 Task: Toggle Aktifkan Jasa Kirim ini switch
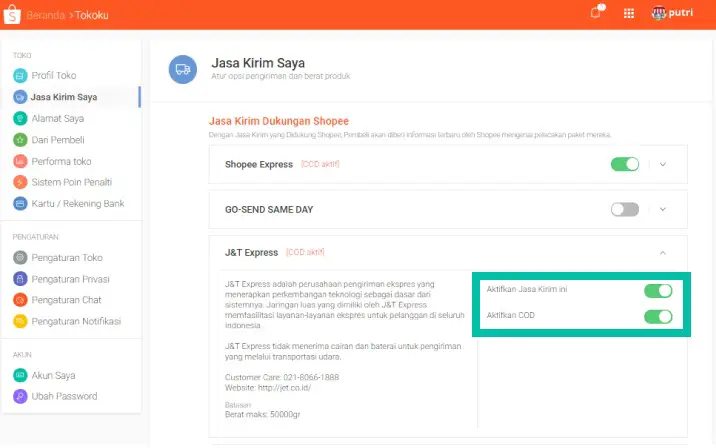(x=658, y=290)
